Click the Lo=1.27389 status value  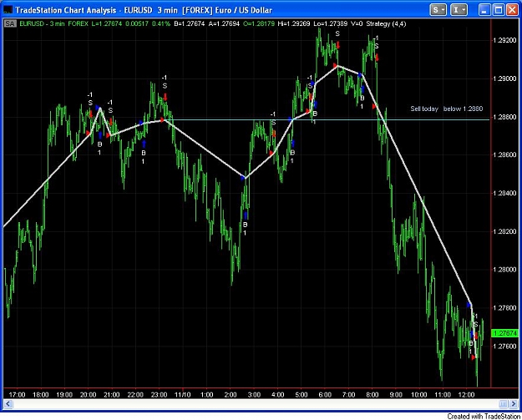[x=330, y=23]
